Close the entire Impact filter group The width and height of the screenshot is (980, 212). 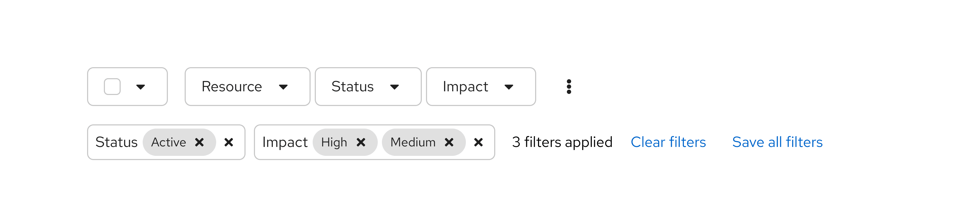(478, 142)
